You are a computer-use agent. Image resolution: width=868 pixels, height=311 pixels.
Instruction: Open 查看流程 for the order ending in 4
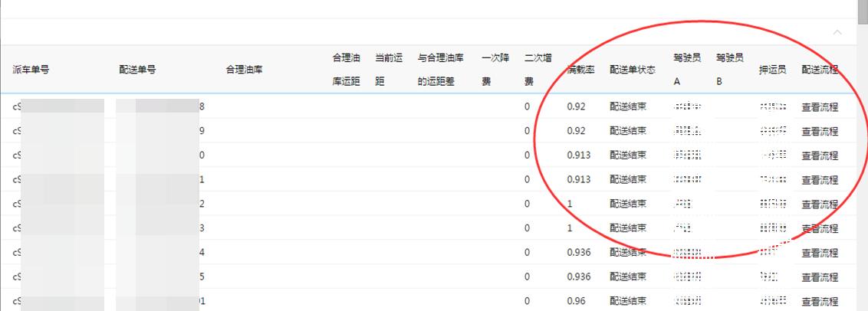pos(820,253)
